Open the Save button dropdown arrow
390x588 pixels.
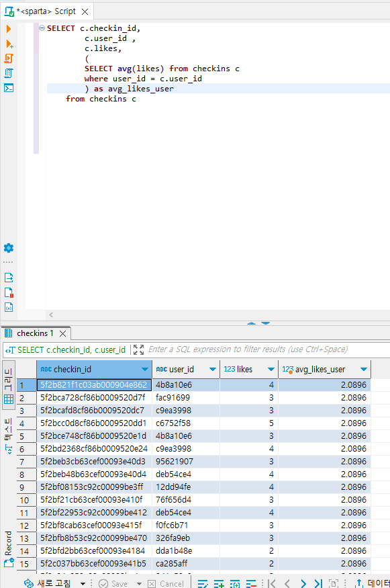[x=139, y=583]
